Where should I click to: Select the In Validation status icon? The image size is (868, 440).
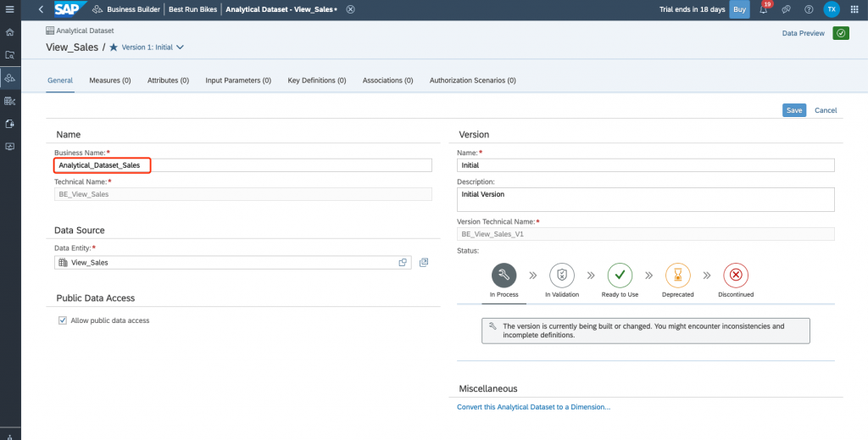[562, 275]
